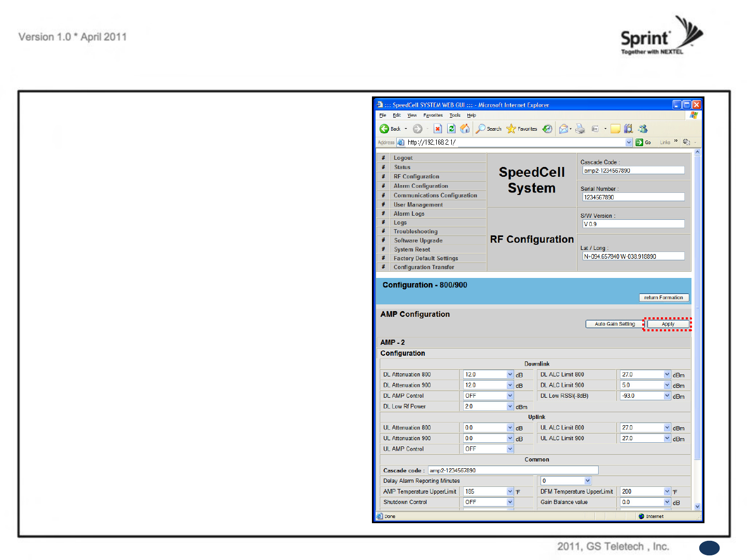Expand the DL AMP Control dropdown
747x560 pixels.
coord(510,396)
